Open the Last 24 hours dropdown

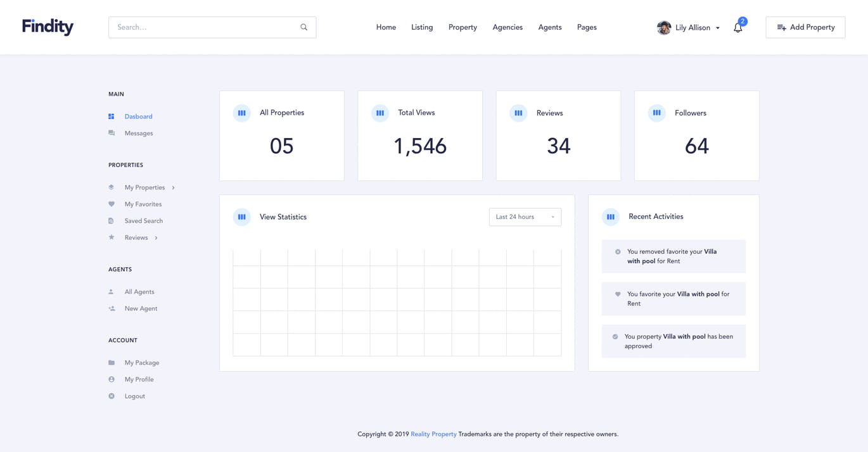[525, 217]
